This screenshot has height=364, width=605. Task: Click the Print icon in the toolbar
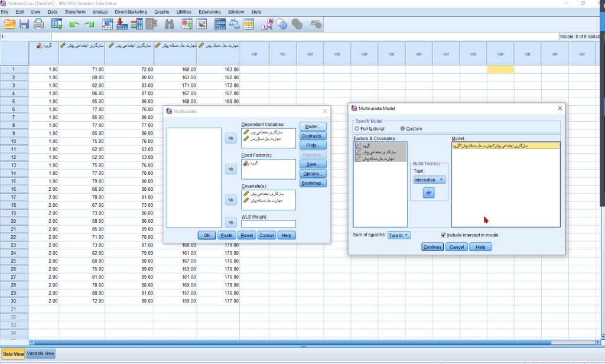tap(38, 24)
